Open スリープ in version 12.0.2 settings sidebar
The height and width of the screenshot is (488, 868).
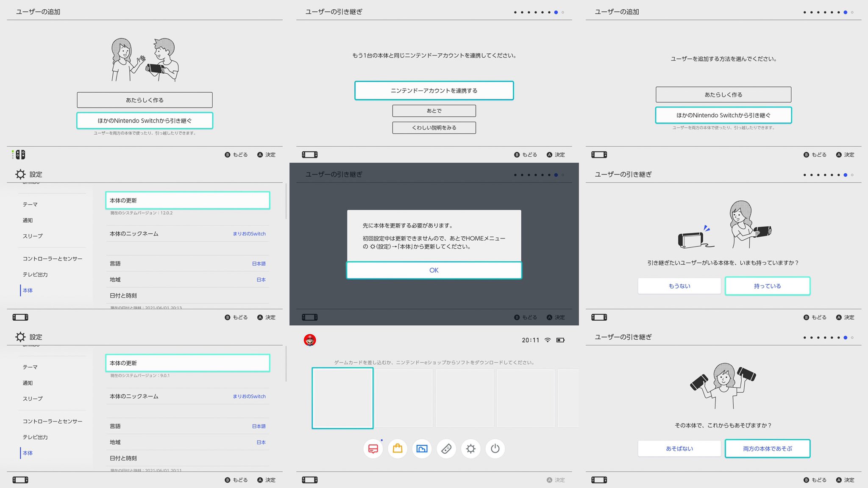coord(33,236)
